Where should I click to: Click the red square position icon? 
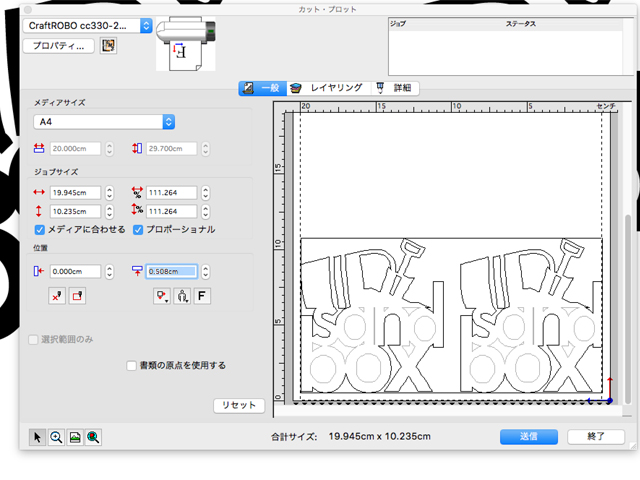click(x=78, y=296)
